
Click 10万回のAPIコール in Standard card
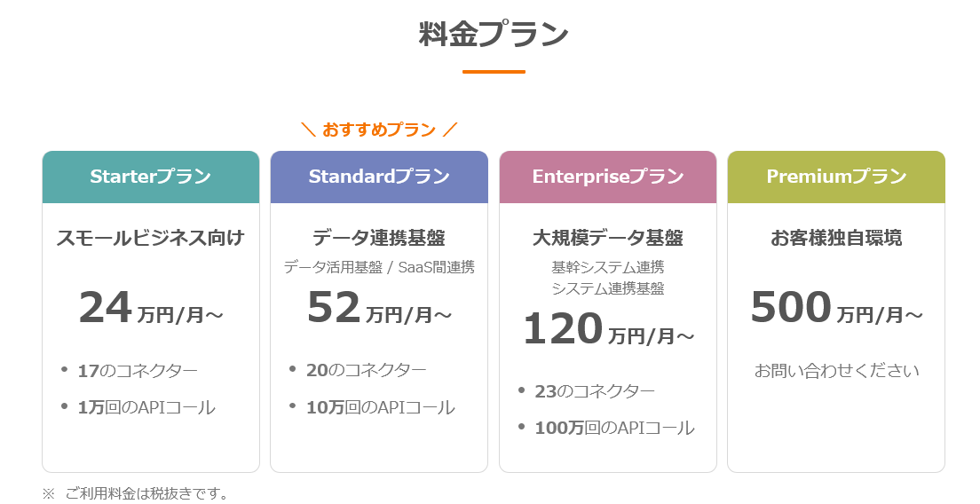[x=380, y=407]
